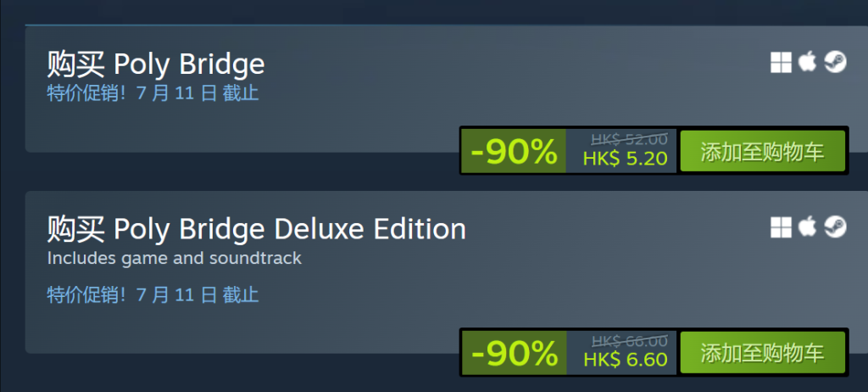Select the HK$ 5.20 discounted price
868x392 pixels.
coord(625,159)
